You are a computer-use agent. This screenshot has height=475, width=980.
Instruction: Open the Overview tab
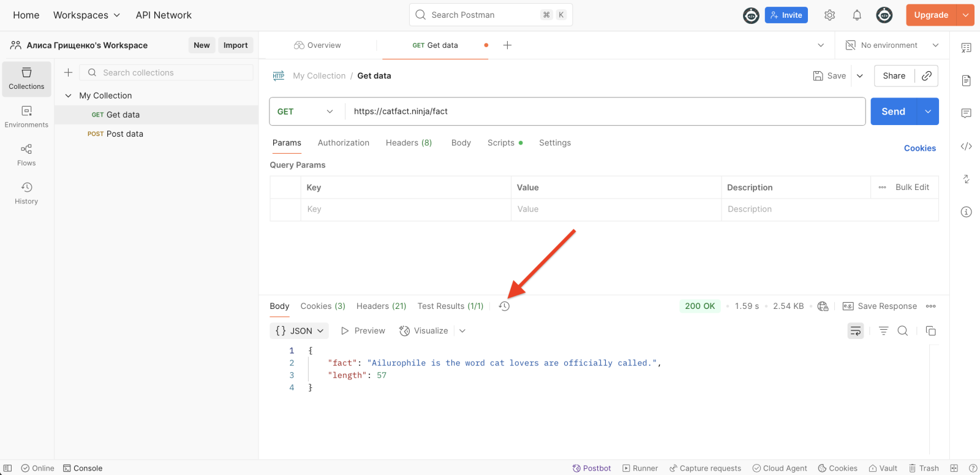pyautogui.click(x=317, y=45)
